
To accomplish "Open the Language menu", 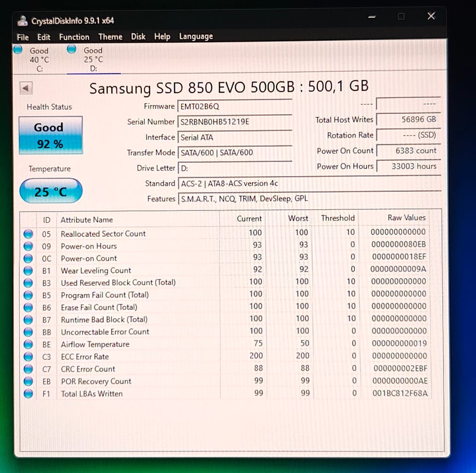I will (196, 36).
